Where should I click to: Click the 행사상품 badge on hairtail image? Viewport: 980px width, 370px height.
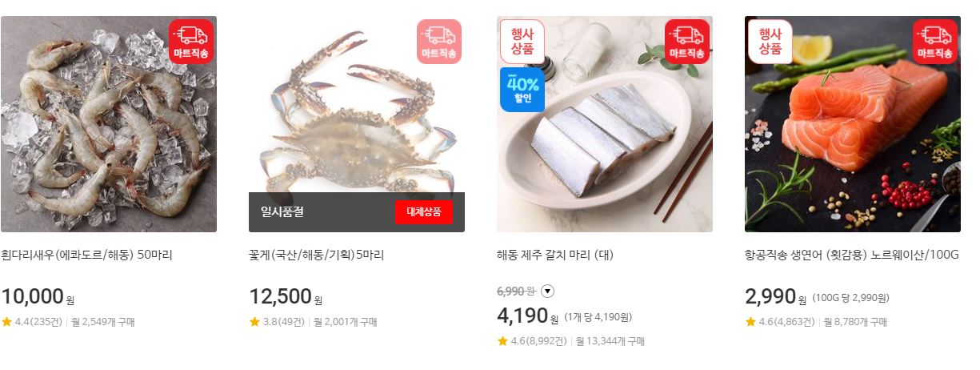(x=522, y=41)
